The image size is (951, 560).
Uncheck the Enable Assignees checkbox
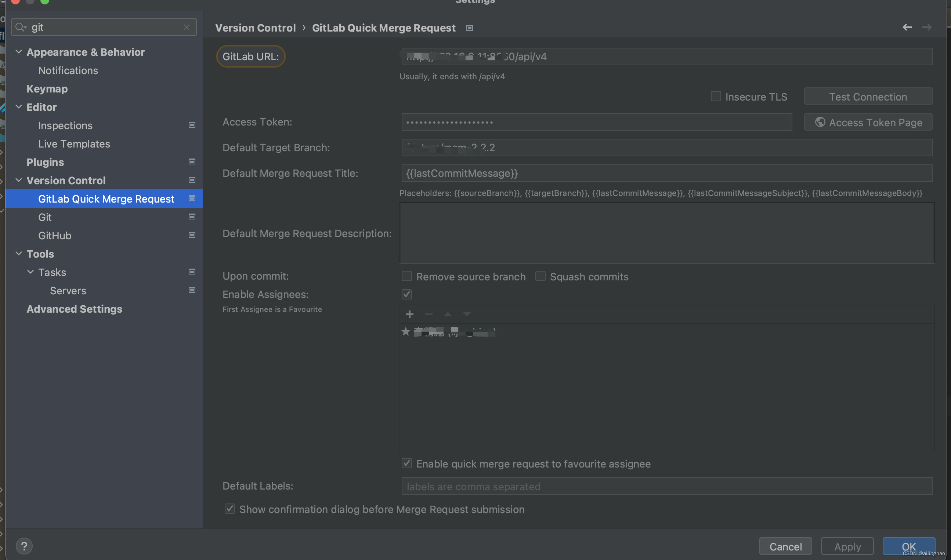[406, 294]
